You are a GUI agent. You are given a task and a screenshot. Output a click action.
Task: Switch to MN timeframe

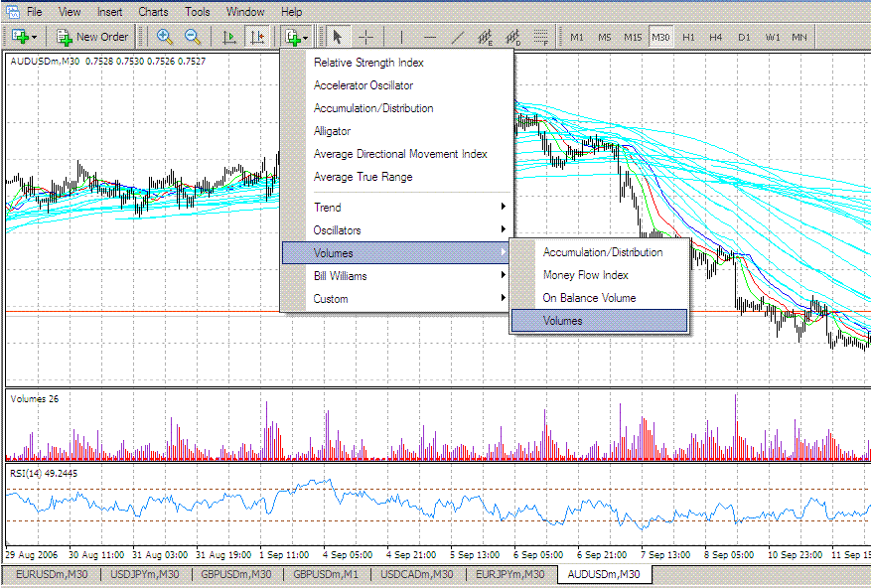pyautogui.click(x=799, y=37)
